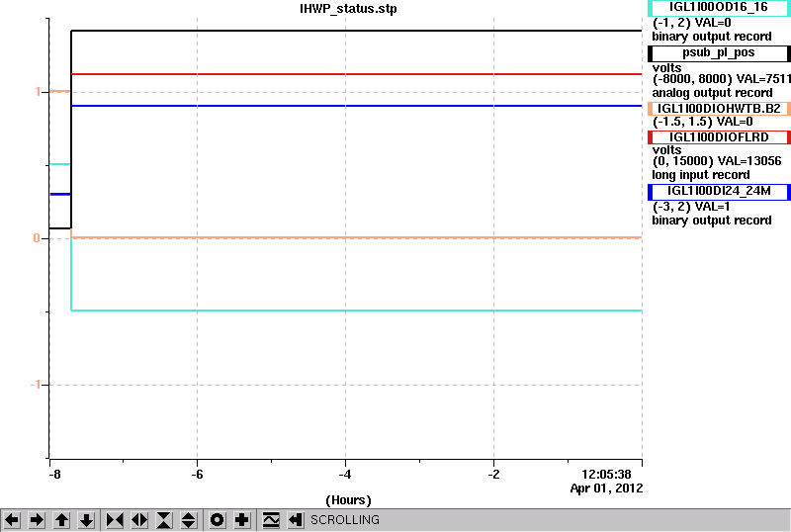The image size is (791, 532).
Task: Click the long input record description
Action: 701,175
